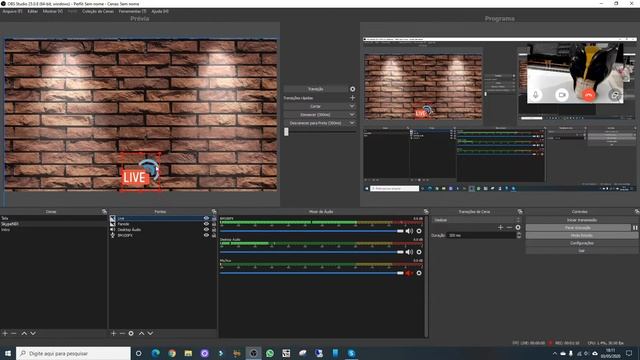Click the Transição button between preview and program
The height and width of the screenshot is (360, 640).
point(316,89)
